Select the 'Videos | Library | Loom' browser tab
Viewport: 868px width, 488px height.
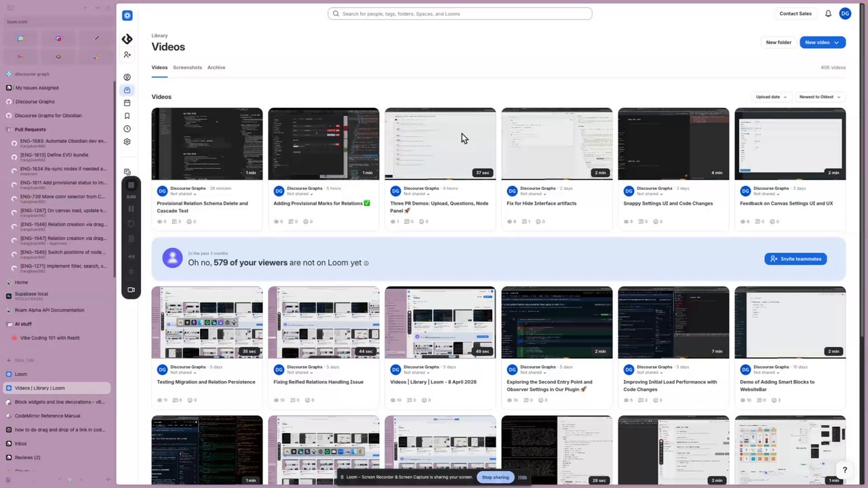point(57,388)
